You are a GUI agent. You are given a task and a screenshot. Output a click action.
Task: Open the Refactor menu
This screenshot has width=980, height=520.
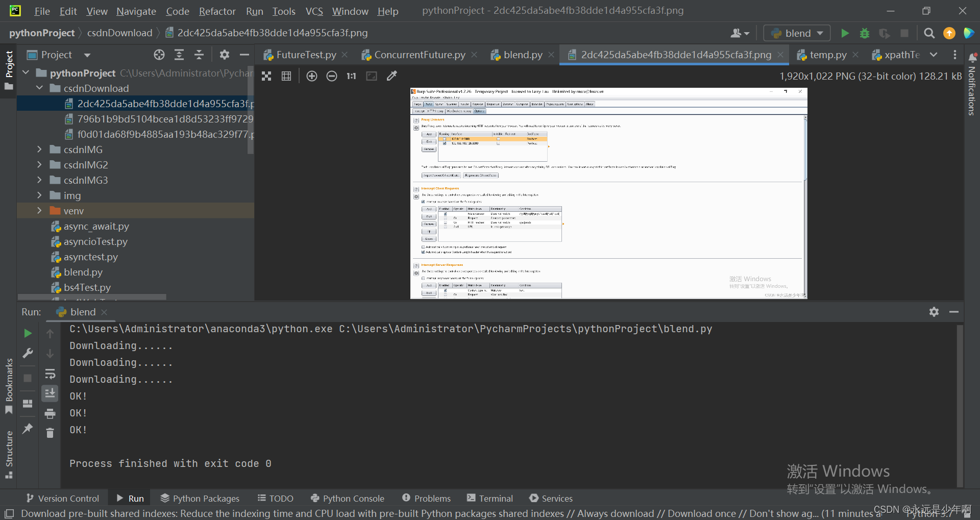[x=217, y=11]
